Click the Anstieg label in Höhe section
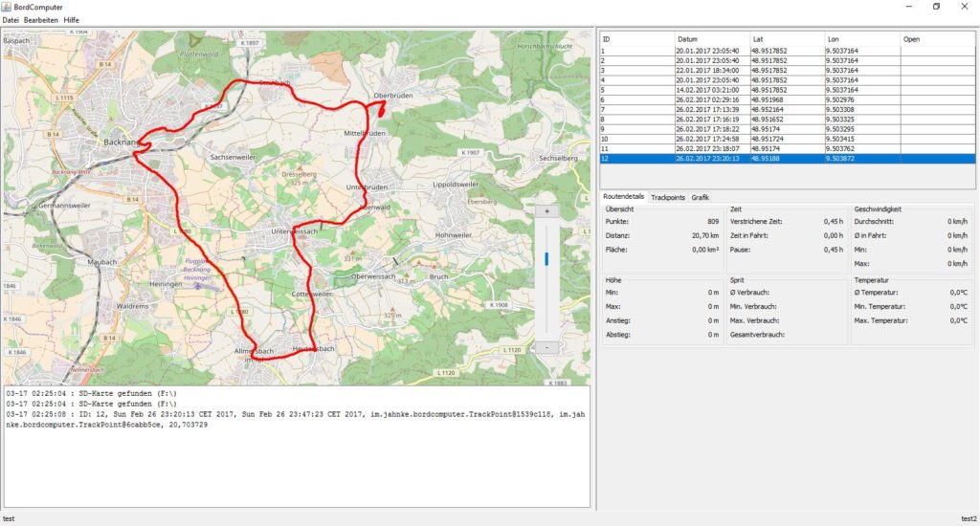The height and width of the screenshot is (526, 980). point(617,320)
